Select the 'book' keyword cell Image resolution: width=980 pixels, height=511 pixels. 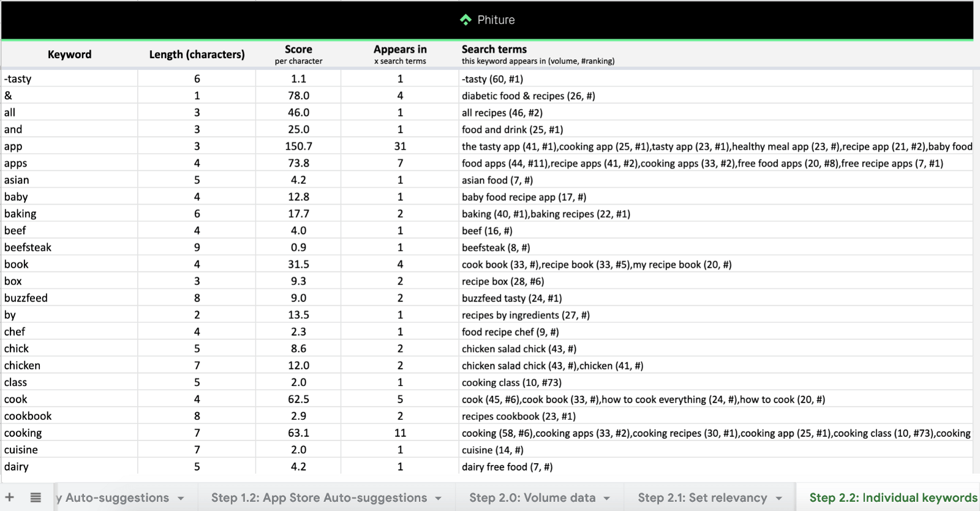(x=69, y=264)
